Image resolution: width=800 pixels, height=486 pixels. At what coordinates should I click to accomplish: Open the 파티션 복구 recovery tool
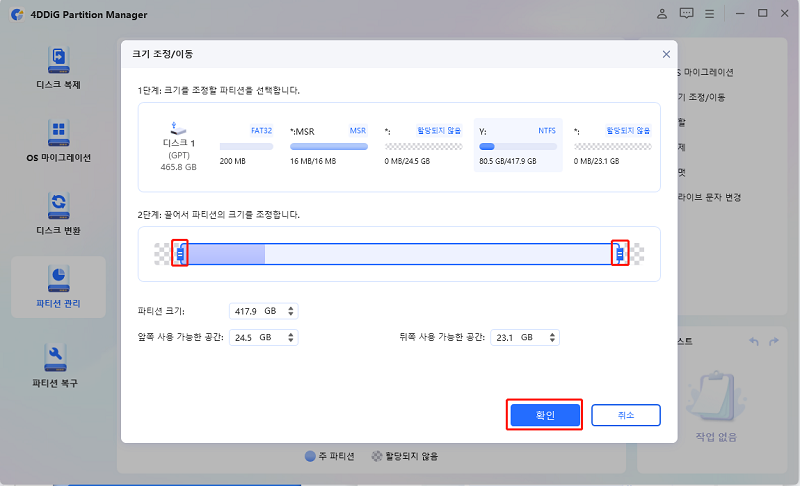tap(55, 366)
